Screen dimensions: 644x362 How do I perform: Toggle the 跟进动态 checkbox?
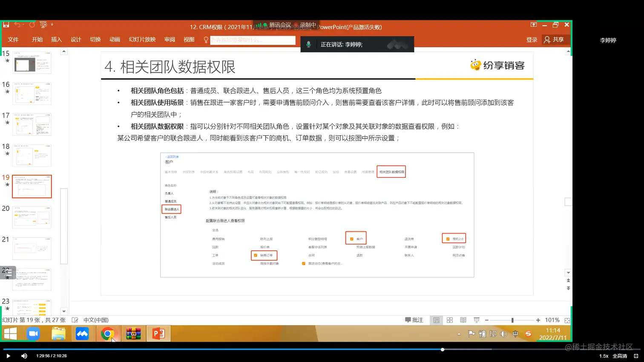[x=304, y=264]
